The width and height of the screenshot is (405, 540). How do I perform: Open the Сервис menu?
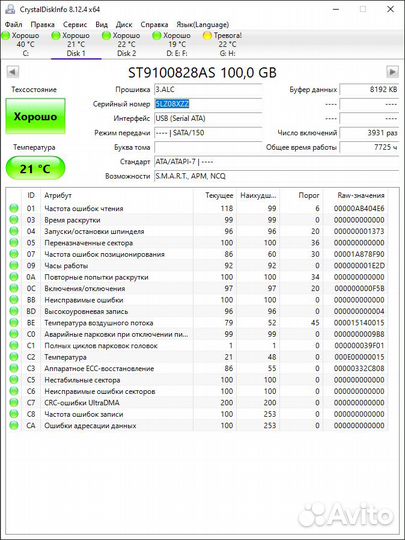tap(75, 25)
